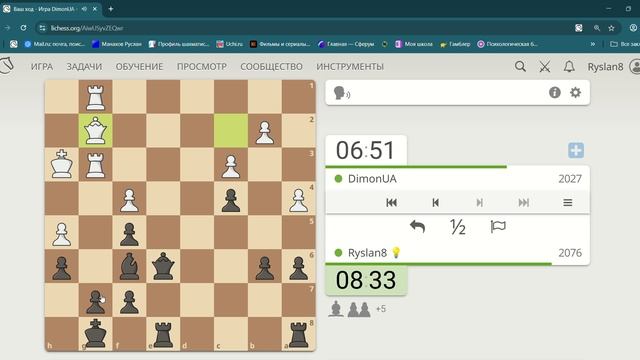Toggle the voice input head icon
The image size is (640, 360).
pos(341,93)
